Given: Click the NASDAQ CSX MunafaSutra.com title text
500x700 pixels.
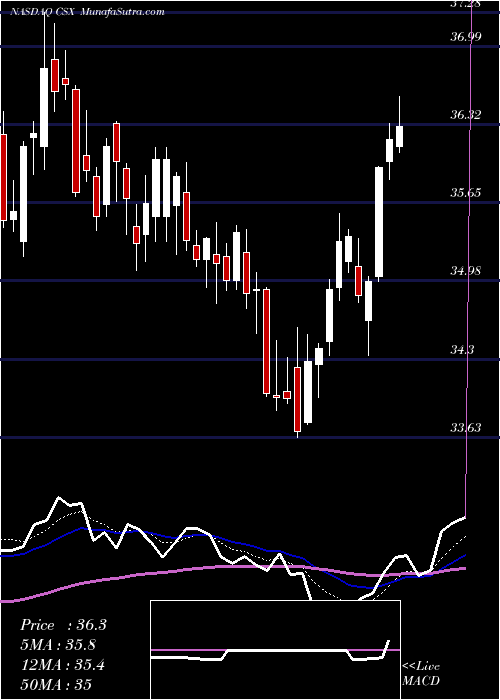Looking at the screenshot, I should pos(88,12).
